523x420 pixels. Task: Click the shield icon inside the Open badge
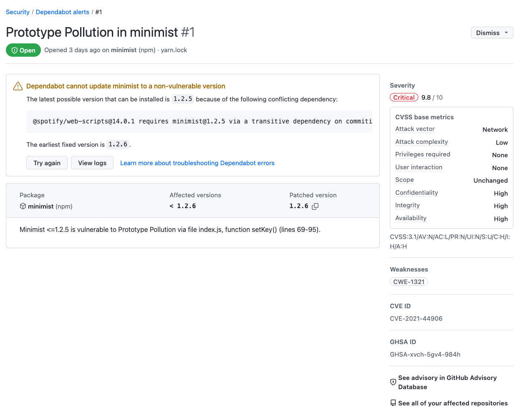(x=14, y=50)
